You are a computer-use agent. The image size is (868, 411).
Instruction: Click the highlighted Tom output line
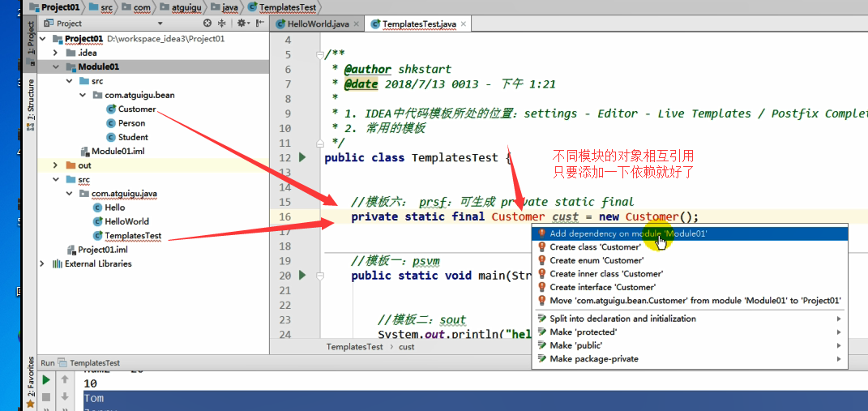(93, 398)
